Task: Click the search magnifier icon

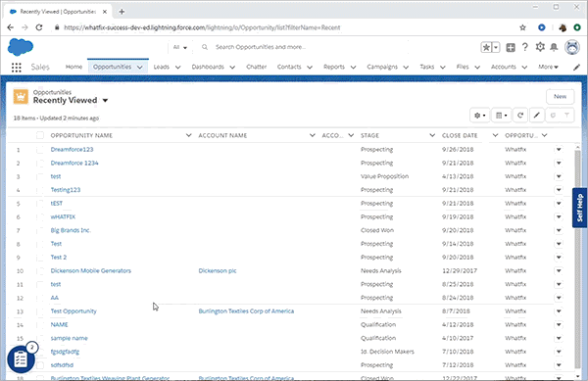Action: 205,47
